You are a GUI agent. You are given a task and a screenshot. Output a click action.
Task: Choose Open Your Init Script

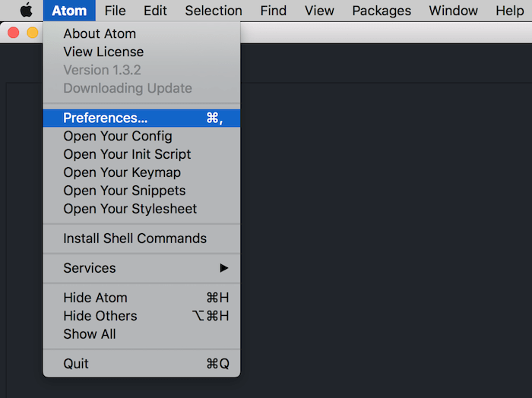tap(127, 154)
